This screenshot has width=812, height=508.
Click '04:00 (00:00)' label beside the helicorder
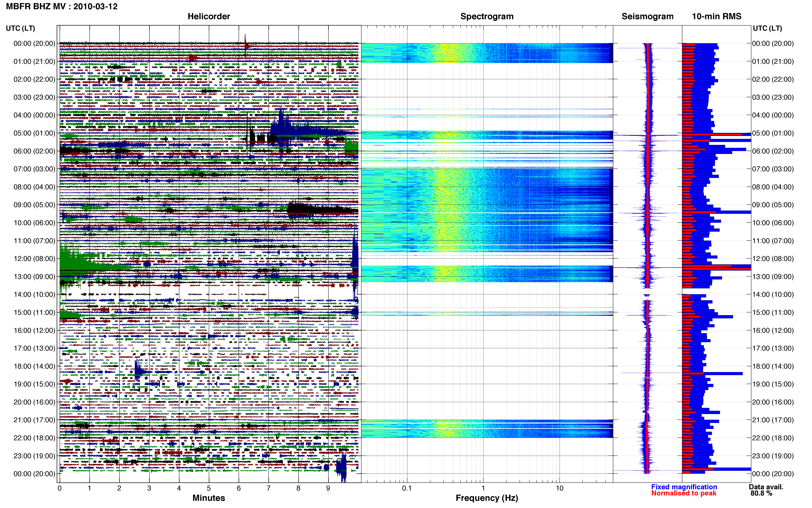pyautogui.click(x=34, y=115)
